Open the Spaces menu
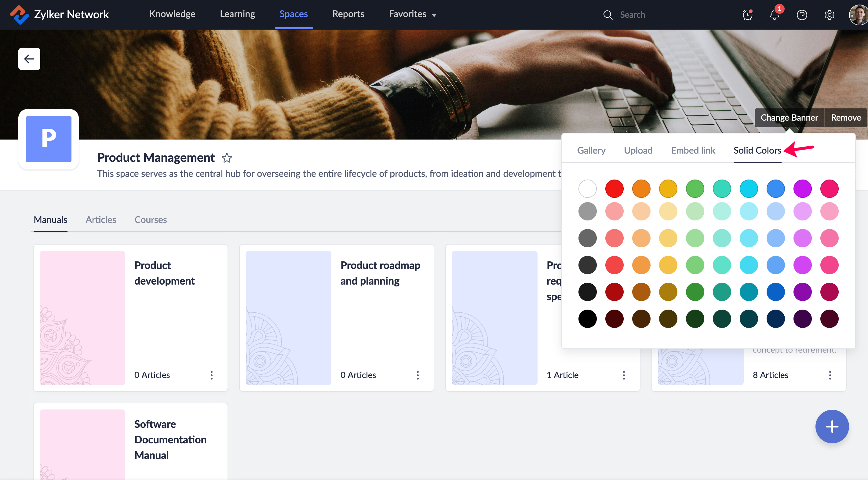This screenshot has height=480, width=868. [x=294, y=14]
